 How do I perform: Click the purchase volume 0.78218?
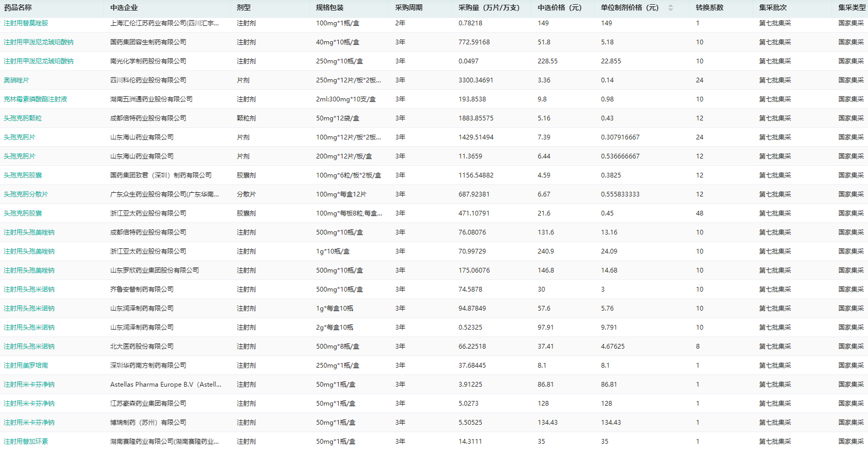[x=471, y=23]
